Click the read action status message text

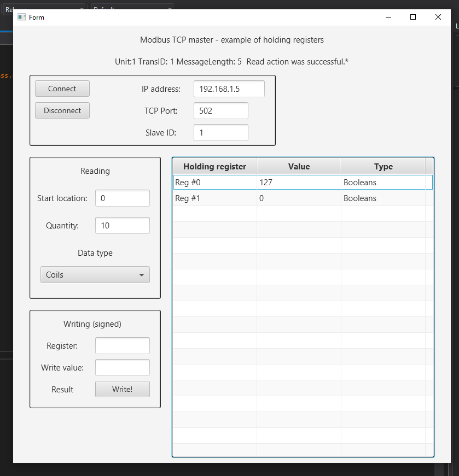tap(231, 62)
